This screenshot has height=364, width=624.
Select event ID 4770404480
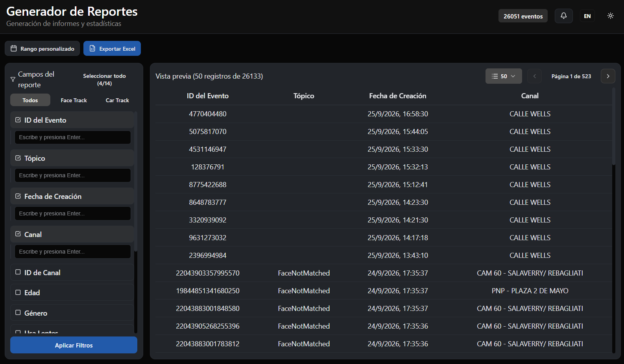(x=208, y=114)
